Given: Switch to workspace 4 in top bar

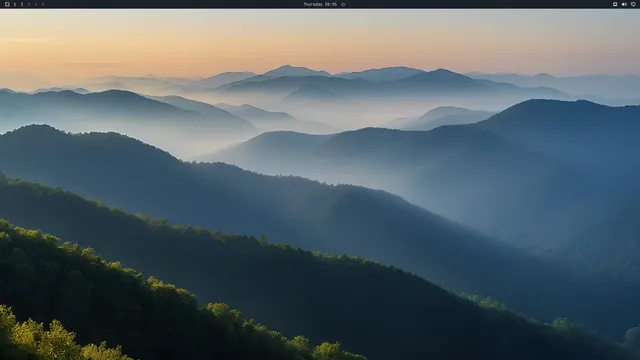Looking at the screenshot, I should 36,4.
